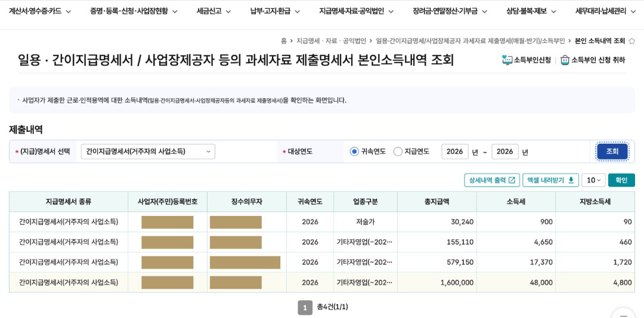Click the start year 2026 input field

pos(454,152)
